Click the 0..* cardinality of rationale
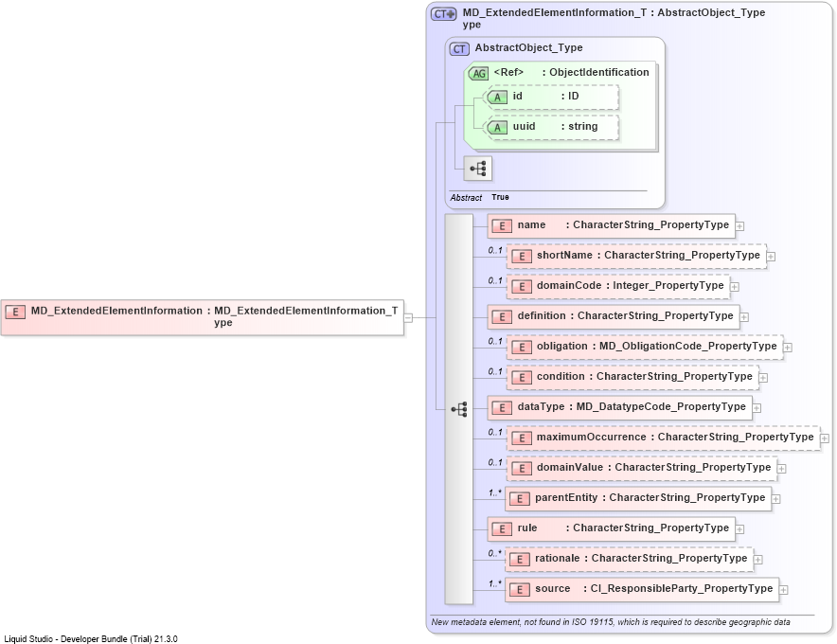The height and width of the screenshot is (644, 837). 495,553
